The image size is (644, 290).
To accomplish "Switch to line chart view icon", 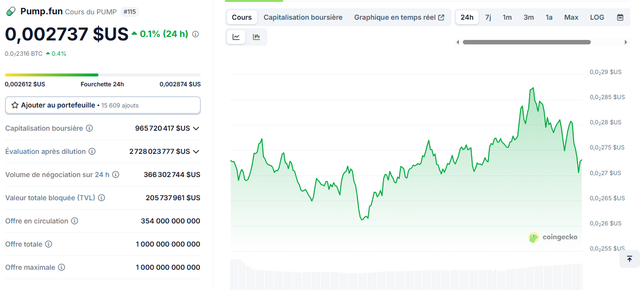I will pos(236,37).
